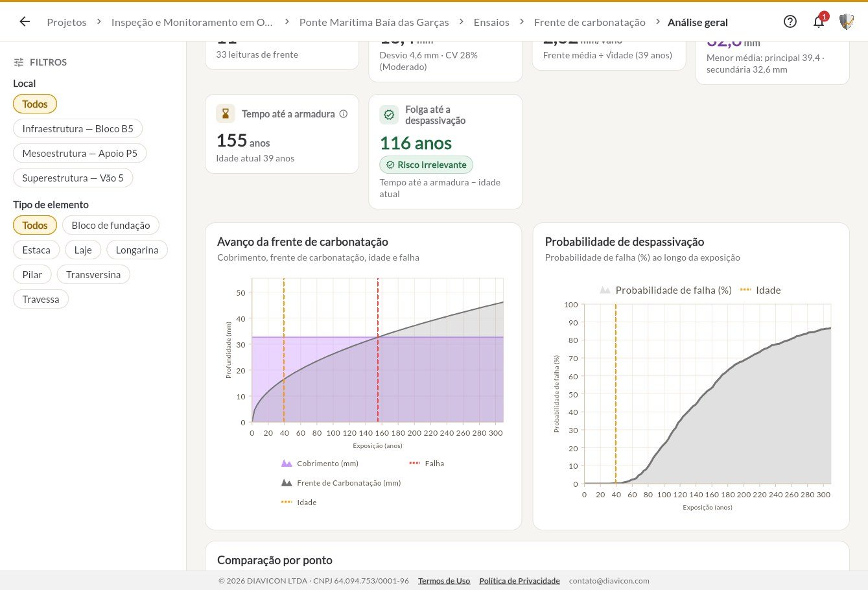
Task: Toggle Probabilidade de falha (%) legend series
Action: click(x=666, y=290)
